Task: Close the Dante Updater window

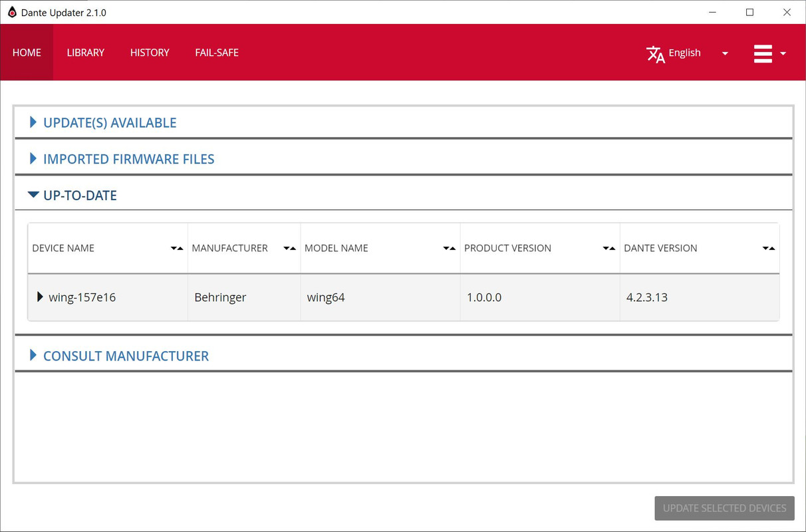Action: pyautogui.click(x=787, y=12)
